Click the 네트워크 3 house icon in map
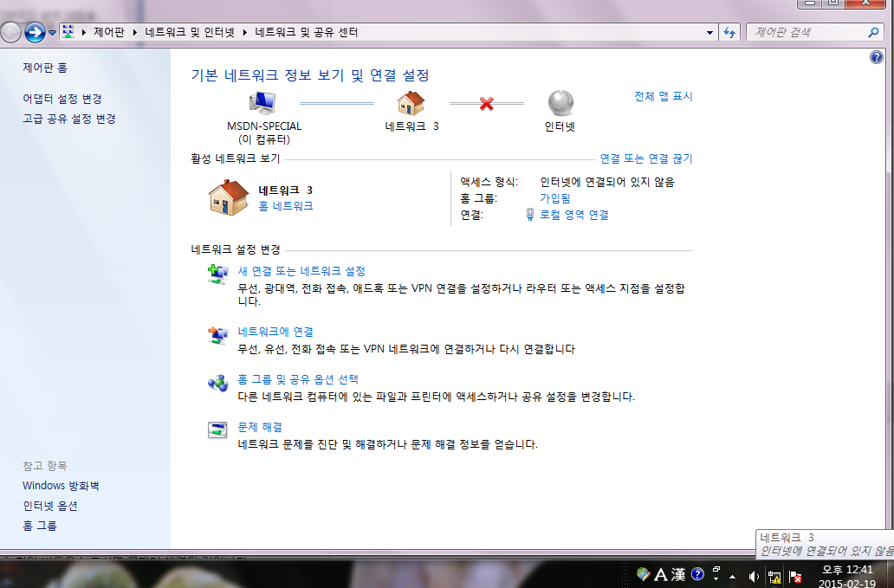 [x=411, y=103]
